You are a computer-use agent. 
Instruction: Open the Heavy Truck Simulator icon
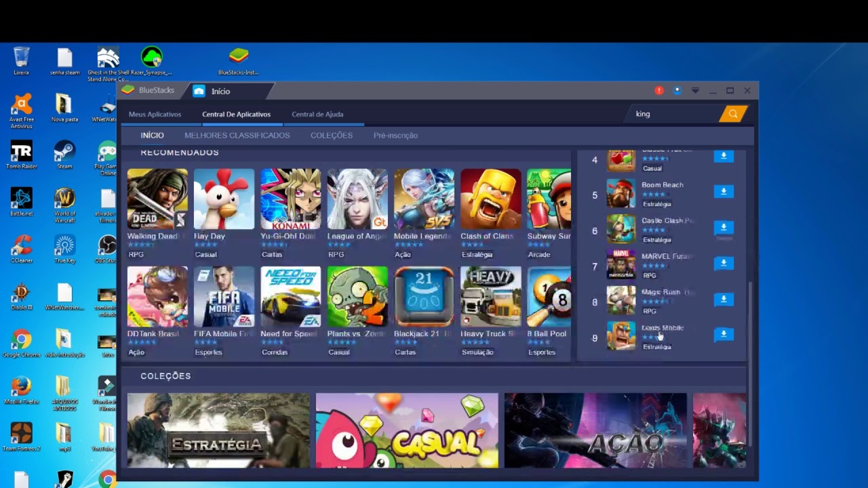point(490,297)
